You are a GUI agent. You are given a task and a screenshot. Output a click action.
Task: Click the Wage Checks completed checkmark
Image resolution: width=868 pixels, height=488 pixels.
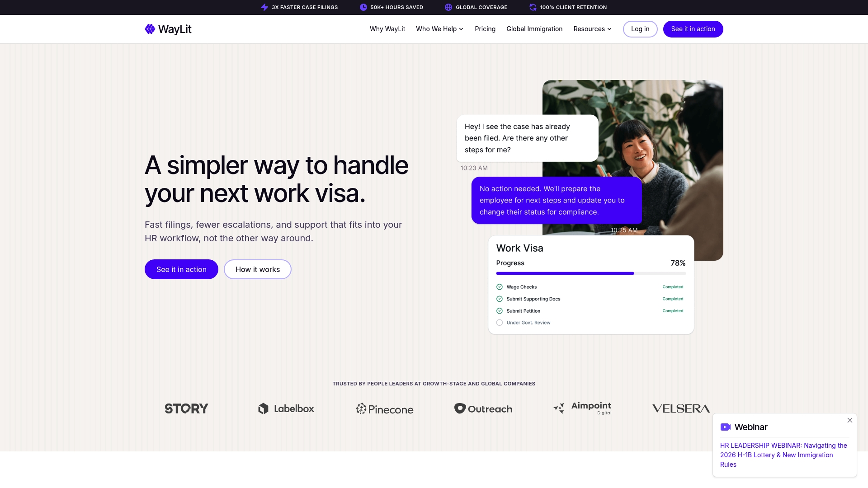pyautogui.click(x=500, y=287)
